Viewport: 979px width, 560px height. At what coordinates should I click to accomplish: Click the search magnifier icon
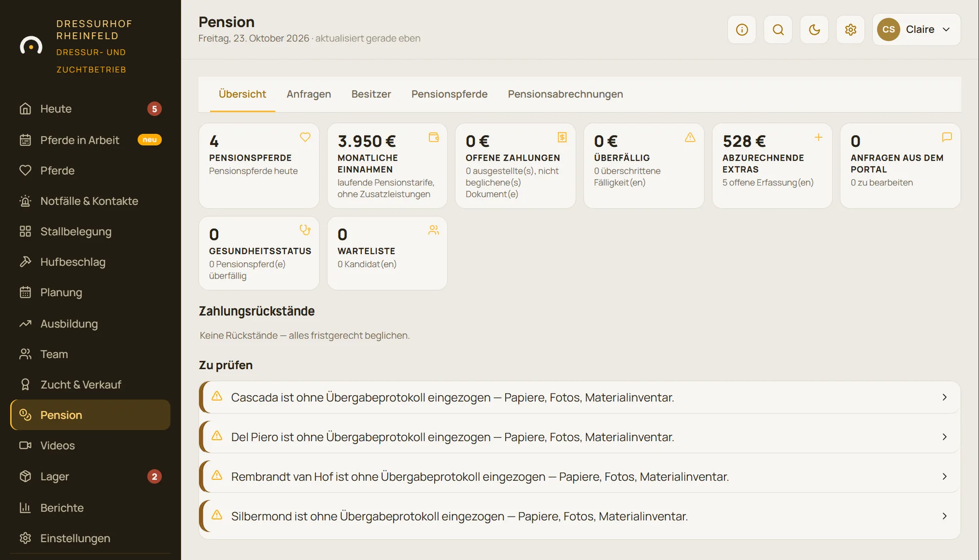click(778, 30)
